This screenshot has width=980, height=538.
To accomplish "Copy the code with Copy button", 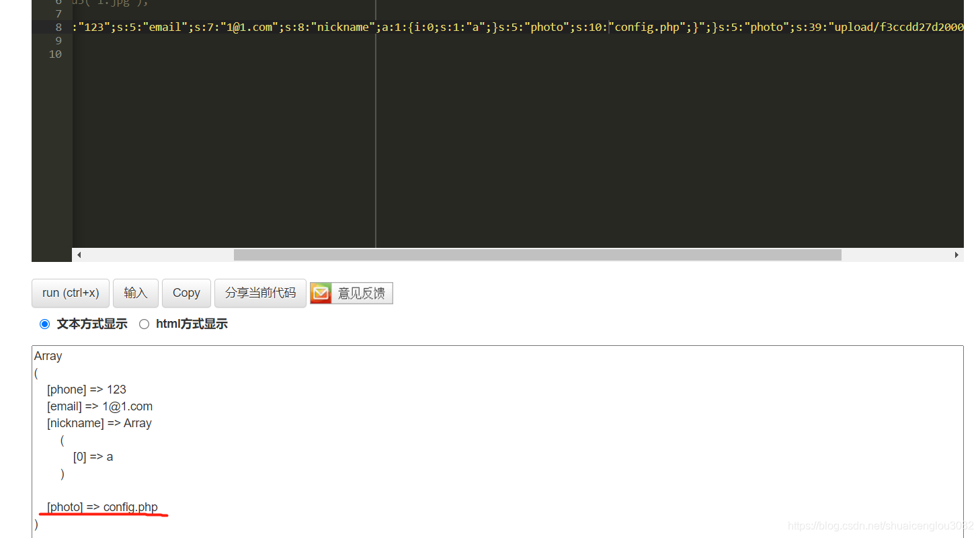I will [186, 293].
